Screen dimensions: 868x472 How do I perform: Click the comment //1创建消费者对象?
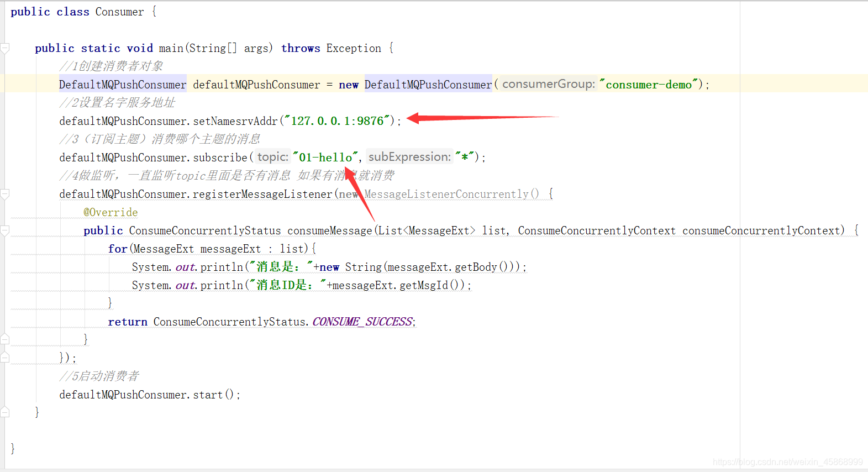pyautogui.click(x=111, y=66)
